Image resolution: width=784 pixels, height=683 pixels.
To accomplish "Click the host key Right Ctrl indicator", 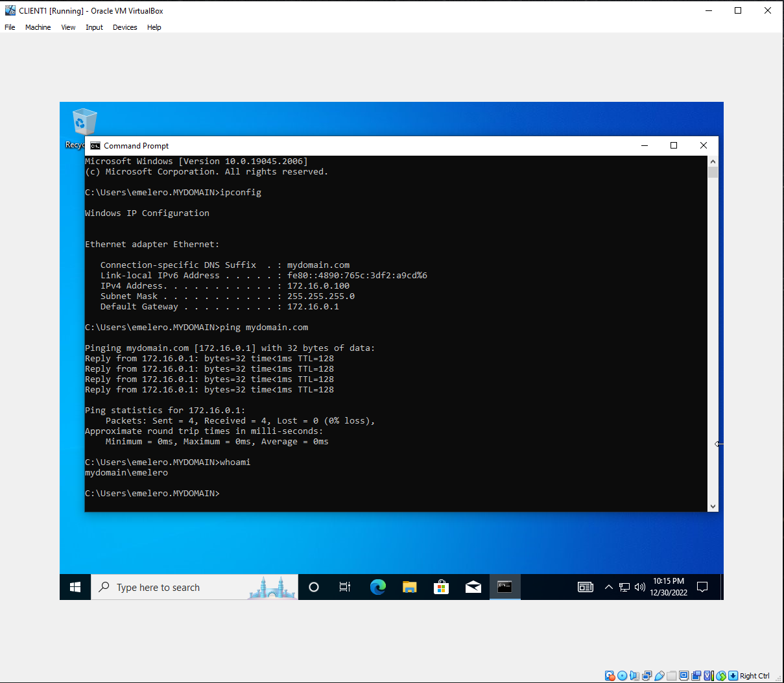I will pos(750,676).
